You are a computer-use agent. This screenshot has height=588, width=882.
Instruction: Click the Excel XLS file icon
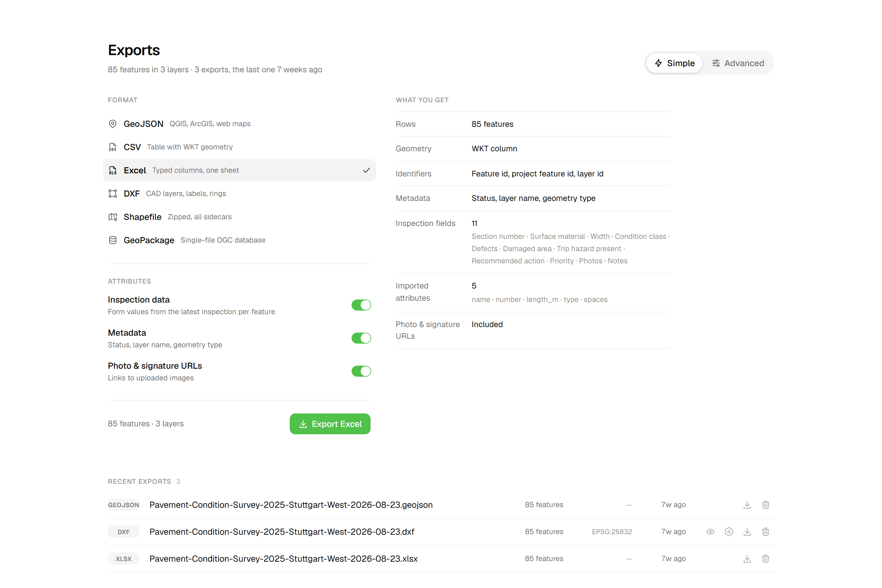112,170
